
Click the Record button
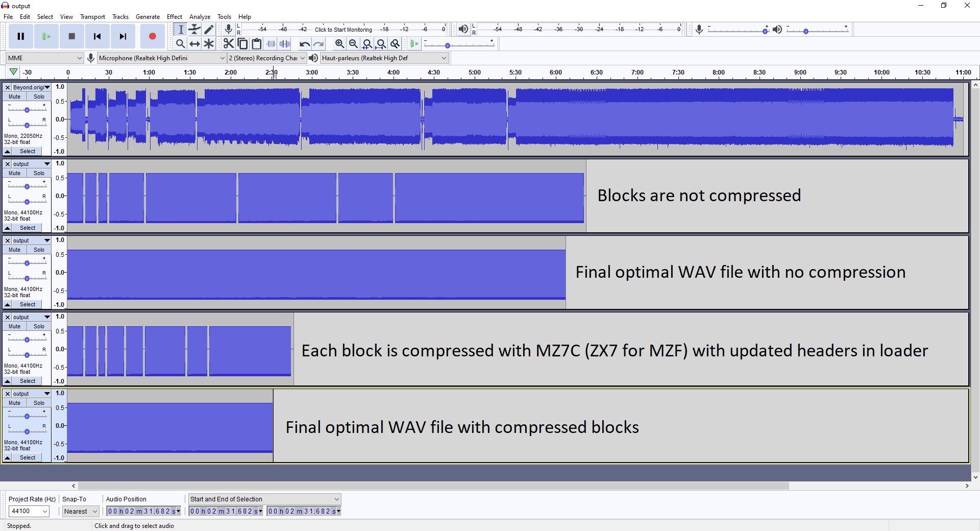click(x=152, y=36)
